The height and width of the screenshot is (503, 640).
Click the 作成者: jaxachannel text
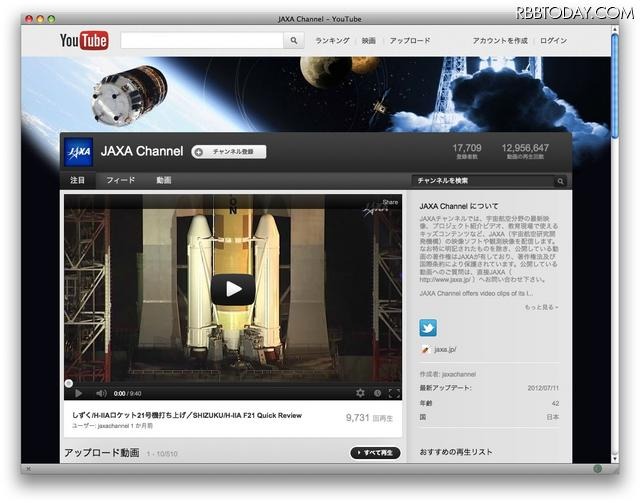(x=447, y=374)
